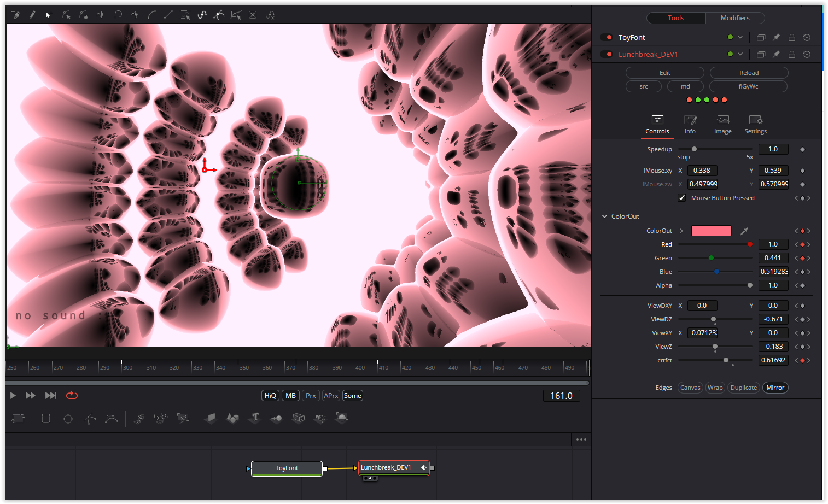Add a Shape 3D node from toolbar

(232, 418)
